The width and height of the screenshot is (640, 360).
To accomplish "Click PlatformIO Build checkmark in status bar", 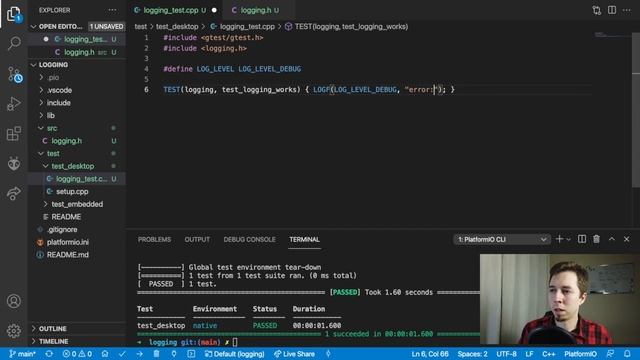I will (x=122, y=354).
